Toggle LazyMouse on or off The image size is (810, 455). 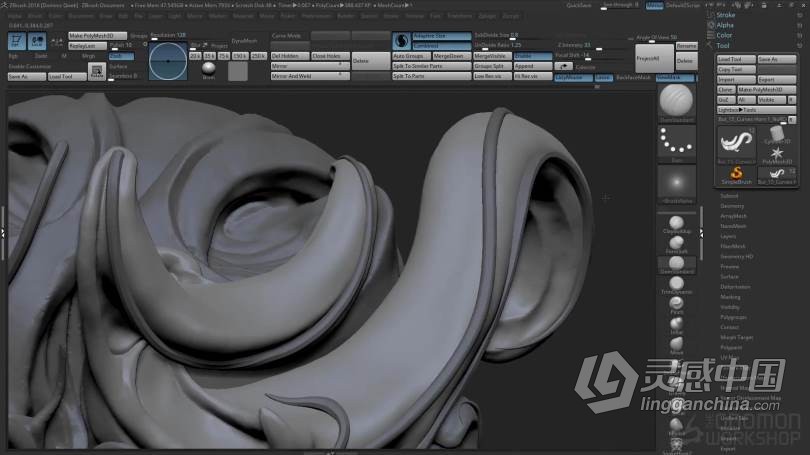coord(573,77)
